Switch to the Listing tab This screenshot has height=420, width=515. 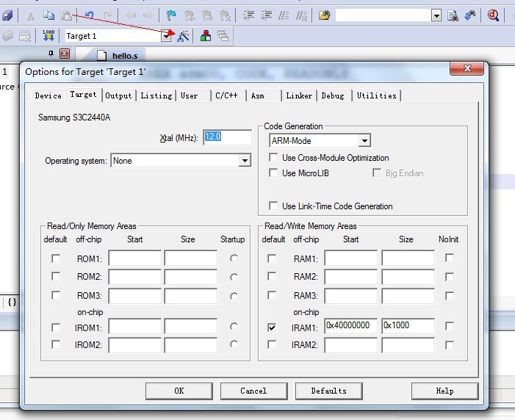coord(156,95)
